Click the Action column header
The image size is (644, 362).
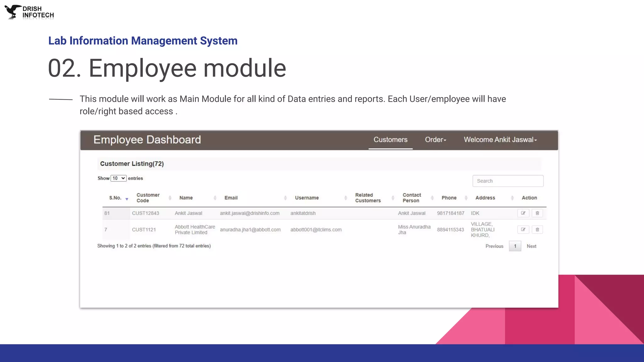529,198
